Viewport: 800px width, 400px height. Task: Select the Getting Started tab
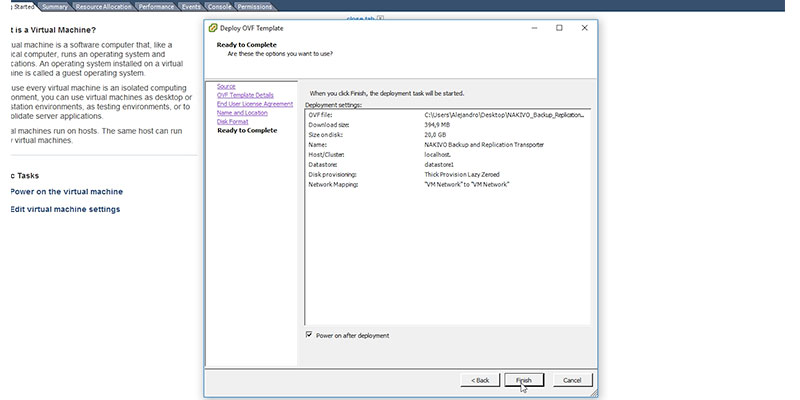[21, 7]
